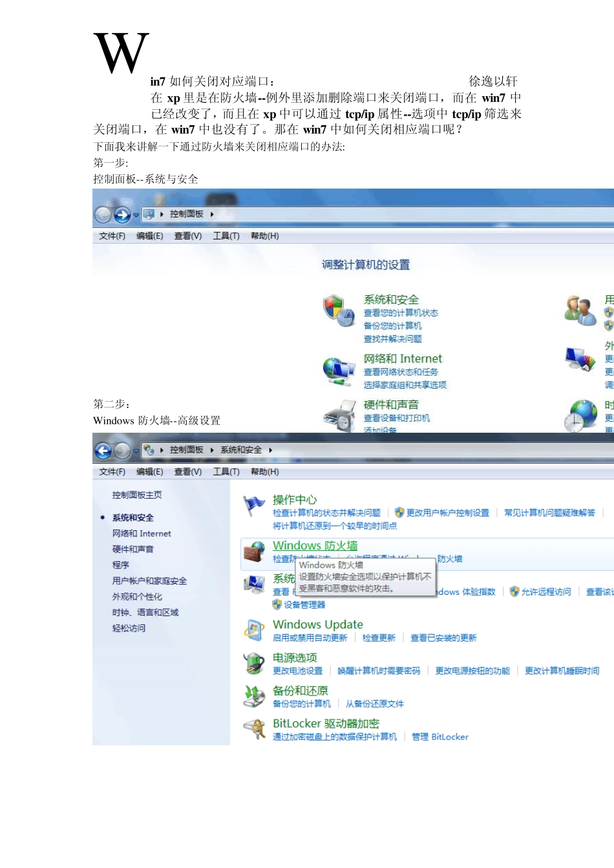Click 查找并解决问题 link
614x868 pixels.
coord(392,339)
